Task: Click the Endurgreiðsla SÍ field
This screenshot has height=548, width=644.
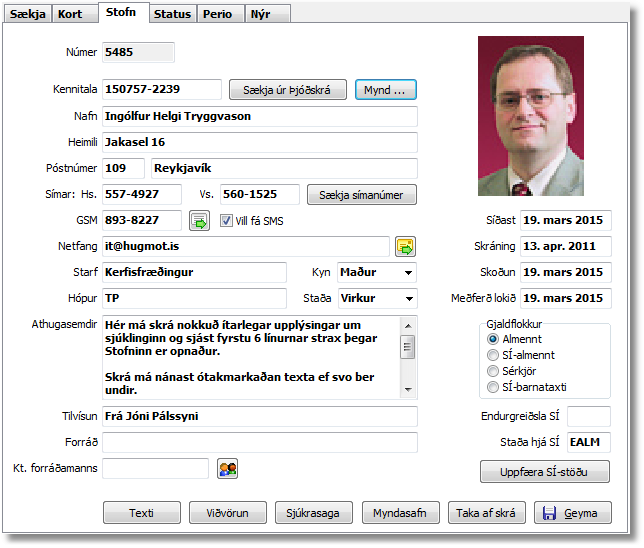Action: point(589,417)
